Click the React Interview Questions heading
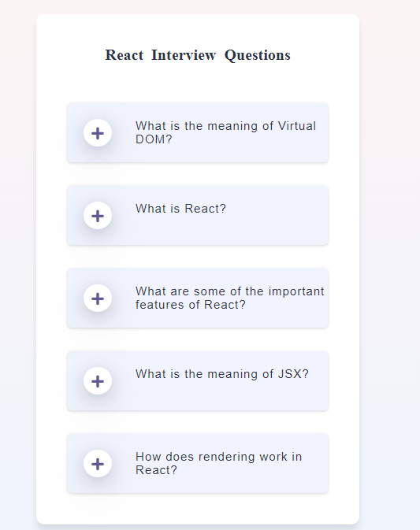Image resolution: width=420 pixels, height=530 pixels. pos(198,55)
